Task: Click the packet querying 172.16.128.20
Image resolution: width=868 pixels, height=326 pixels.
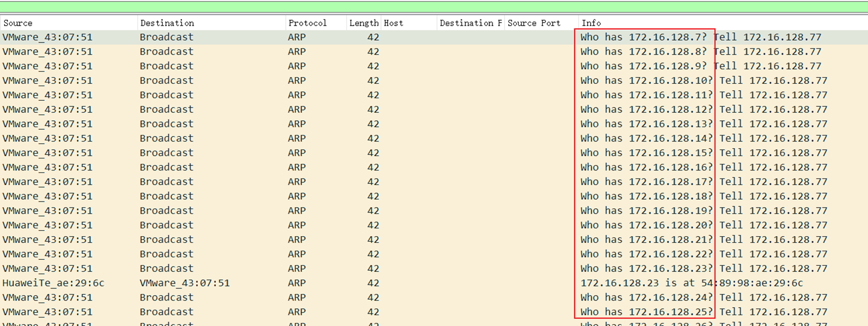Action: point(646,225)
